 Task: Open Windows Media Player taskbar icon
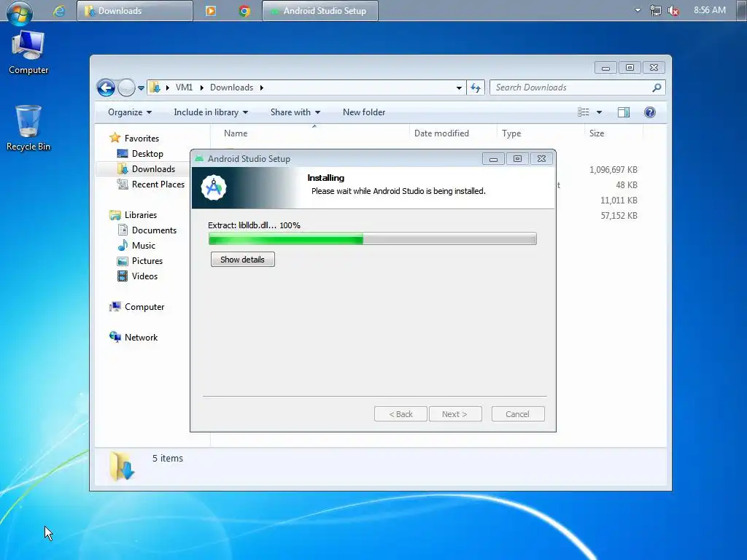click(211, 11)
